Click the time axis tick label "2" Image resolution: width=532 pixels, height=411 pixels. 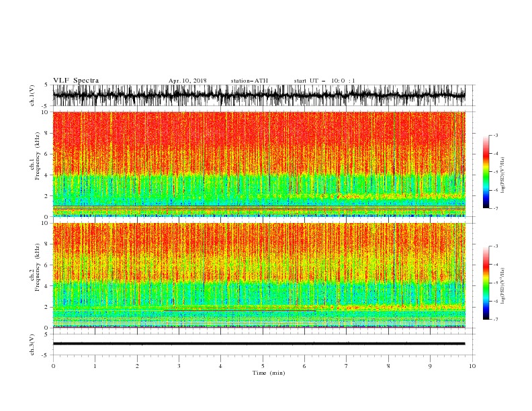click(x=137, y=366)
